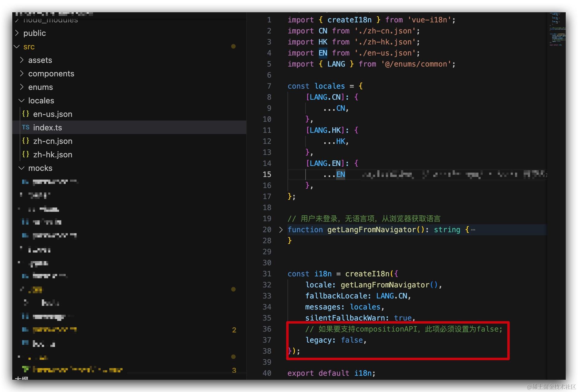Click 'legacy: false' line

(x=336, y=340)
